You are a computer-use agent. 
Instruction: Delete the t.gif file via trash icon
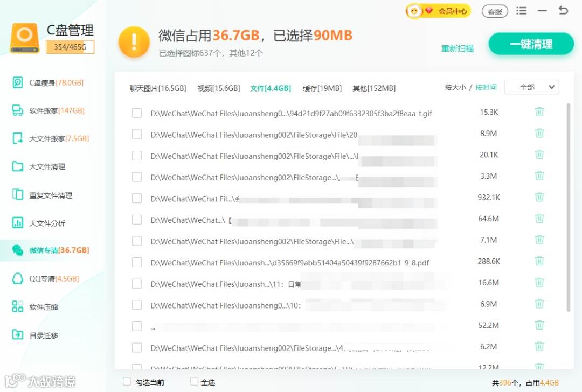point(539,111)
